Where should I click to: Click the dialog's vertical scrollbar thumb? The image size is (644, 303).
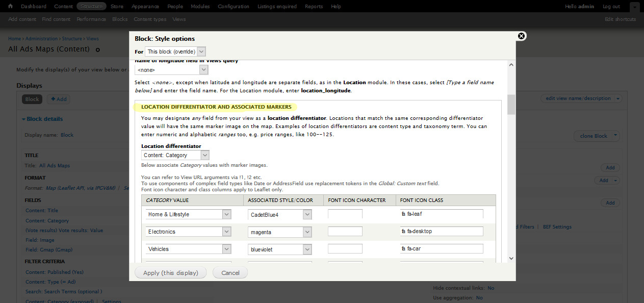(x=511, y=105)
